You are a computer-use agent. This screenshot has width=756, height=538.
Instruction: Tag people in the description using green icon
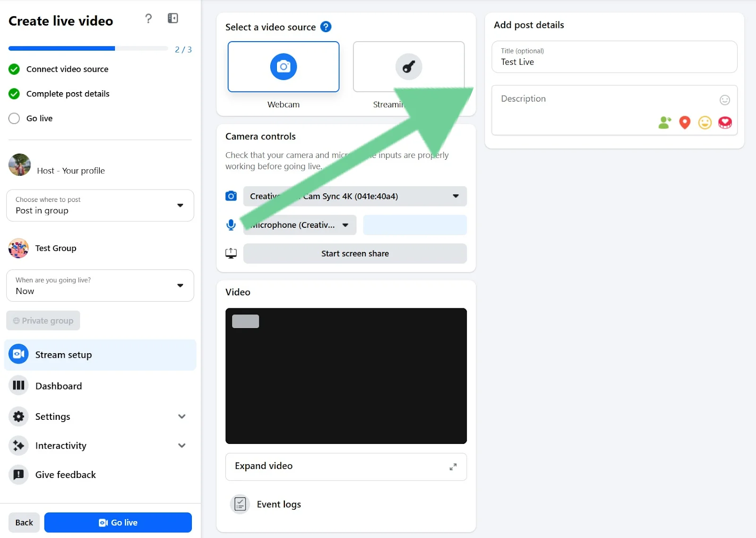(664, 122)
